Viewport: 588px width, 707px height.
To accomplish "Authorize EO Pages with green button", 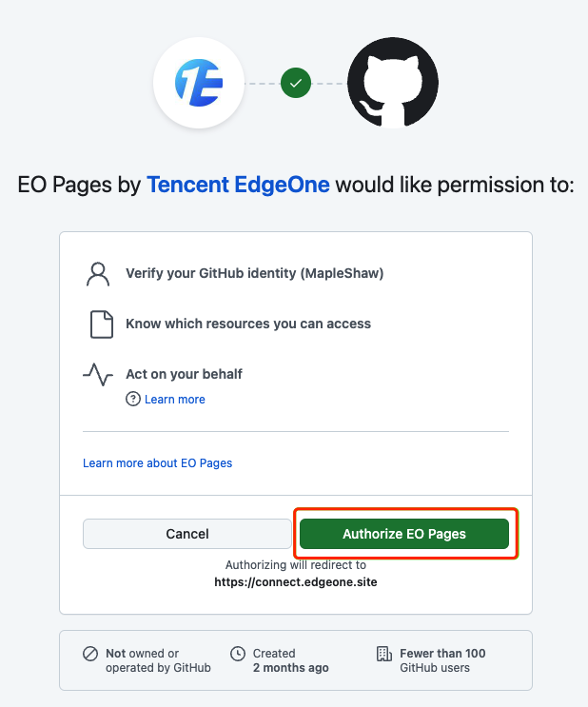I will 404,534.
